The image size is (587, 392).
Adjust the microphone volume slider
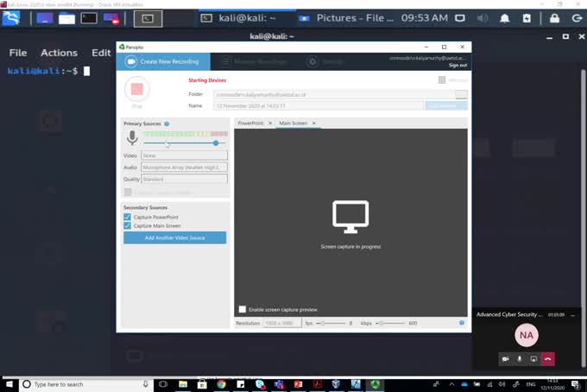pos(215,143)
